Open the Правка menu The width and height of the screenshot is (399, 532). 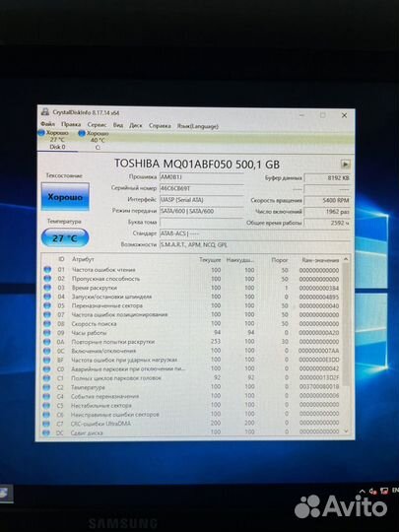click(x=71, y=124)
